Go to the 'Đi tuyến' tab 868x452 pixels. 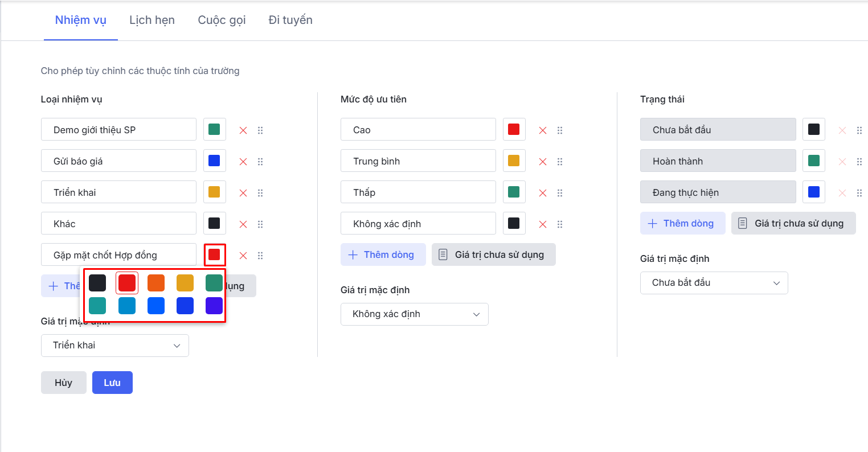(290, 20)
